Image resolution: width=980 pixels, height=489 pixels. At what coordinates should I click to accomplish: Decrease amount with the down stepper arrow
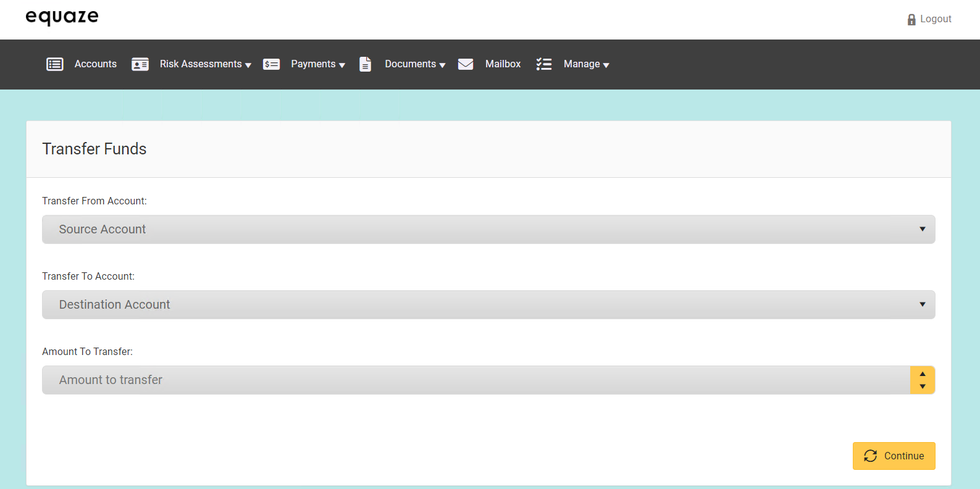tap(923, 387)
